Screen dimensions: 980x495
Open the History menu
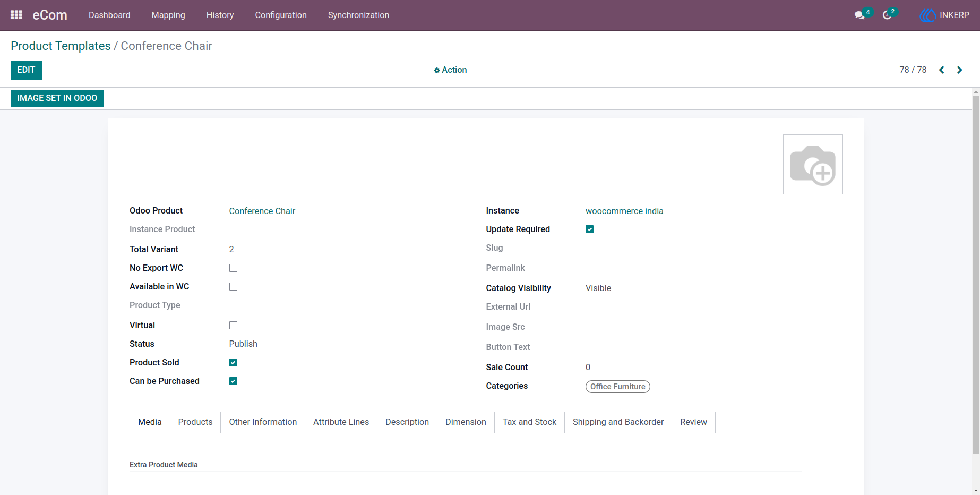[220, 15]
